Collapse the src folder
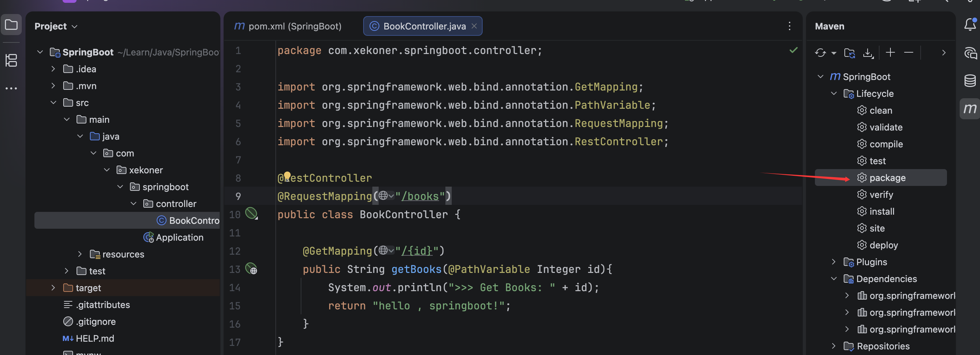Viewport: 980px width, 355px height. pyautogui.click(x=53, y=102)
